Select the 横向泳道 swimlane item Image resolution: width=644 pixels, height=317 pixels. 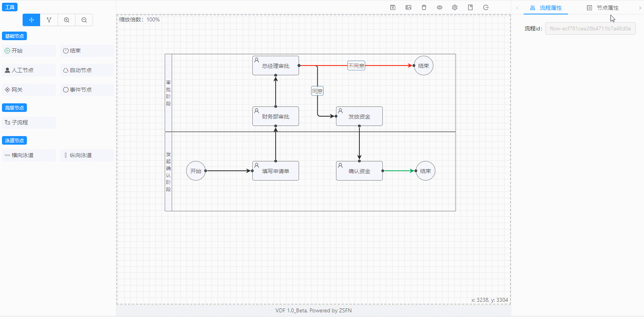29,155
